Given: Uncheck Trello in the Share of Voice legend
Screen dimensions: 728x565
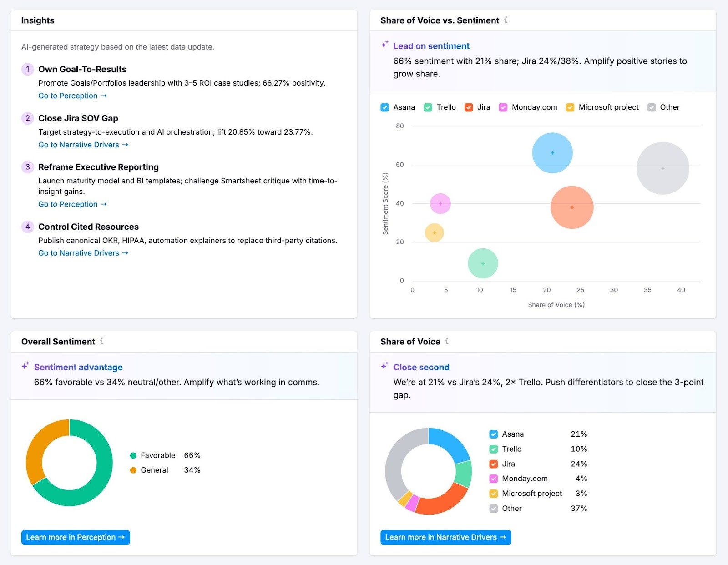Looking at the screenshot, I should 493,449.
